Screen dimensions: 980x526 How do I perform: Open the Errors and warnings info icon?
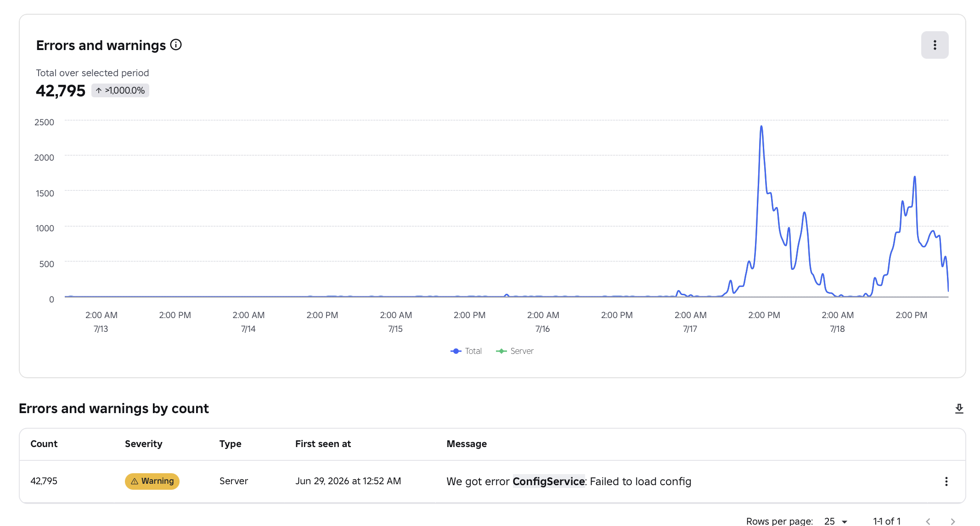(176, 45)
